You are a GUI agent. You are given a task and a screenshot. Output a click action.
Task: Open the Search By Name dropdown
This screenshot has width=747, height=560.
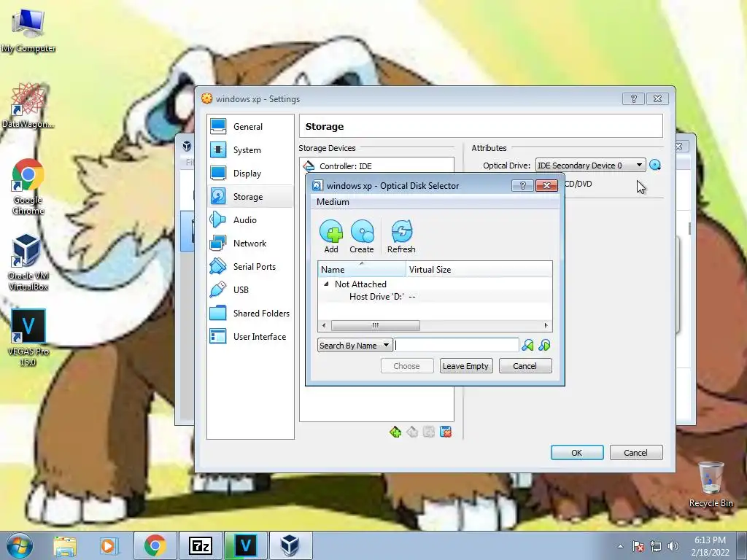pos(355,345)
